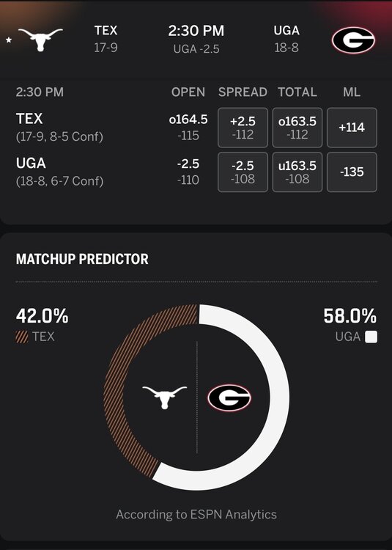392x550 pixels.
Task: Tap the star icon beside Texas logo
Action: (x=9, y=40)
